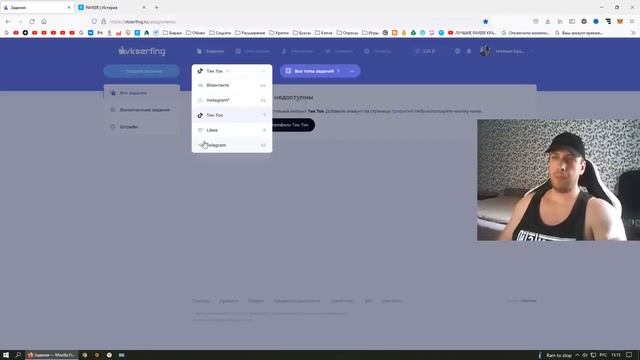This screenshot has height=360, width=640.
Task: Open Выполненные задания in the sidebar
Action: coord(142,110)
